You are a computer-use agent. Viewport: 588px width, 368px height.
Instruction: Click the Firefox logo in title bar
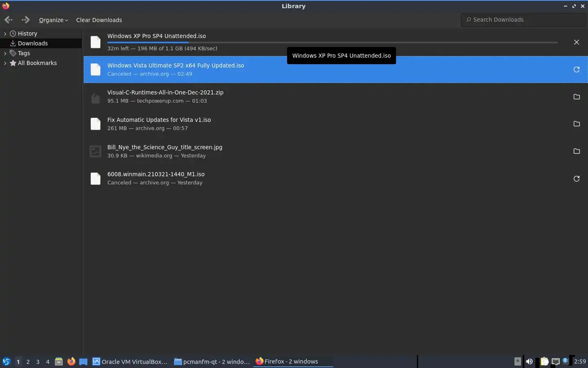tap(6, 6)
